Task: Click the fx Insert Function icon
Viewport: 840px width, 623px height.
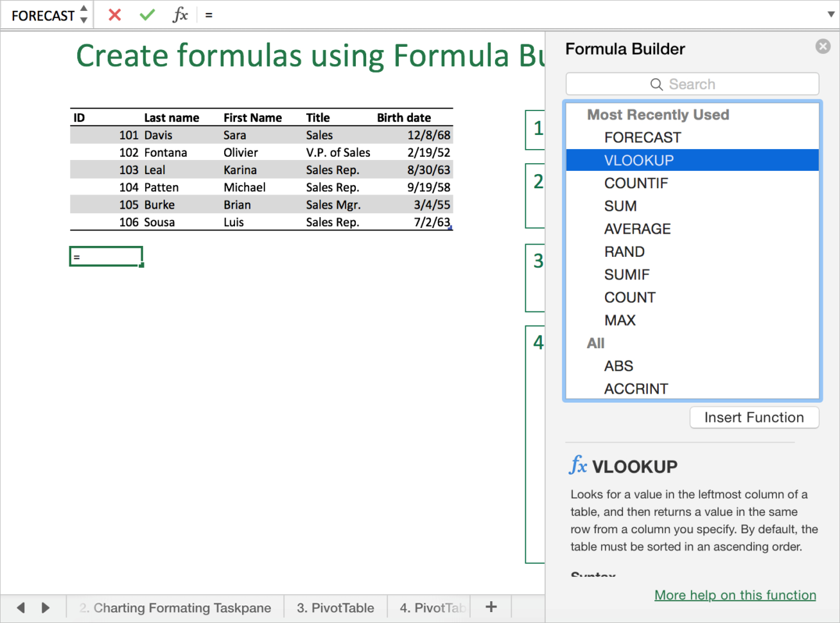Action: point(180,15)
